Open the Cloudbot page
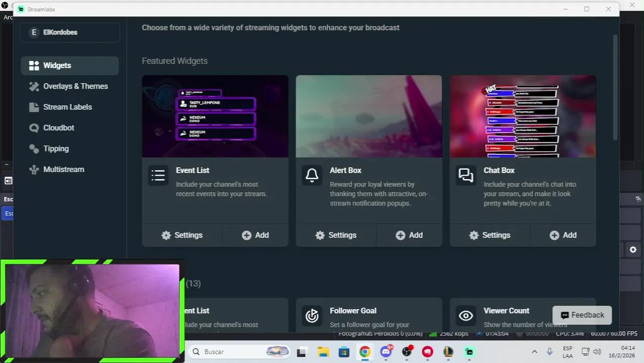The width and height of the screenshot is (644, 363). 70,128
